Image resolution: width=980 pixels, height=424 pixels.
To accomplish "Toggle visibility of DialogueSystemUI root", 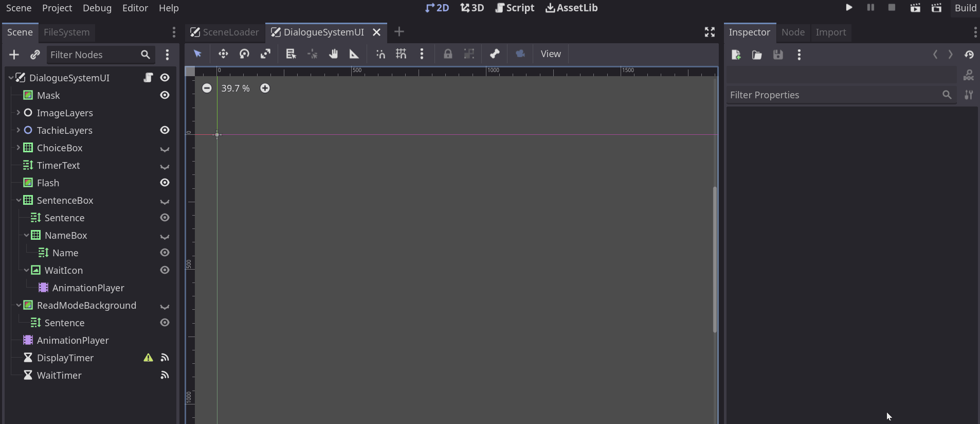I will tap(165, 78).
